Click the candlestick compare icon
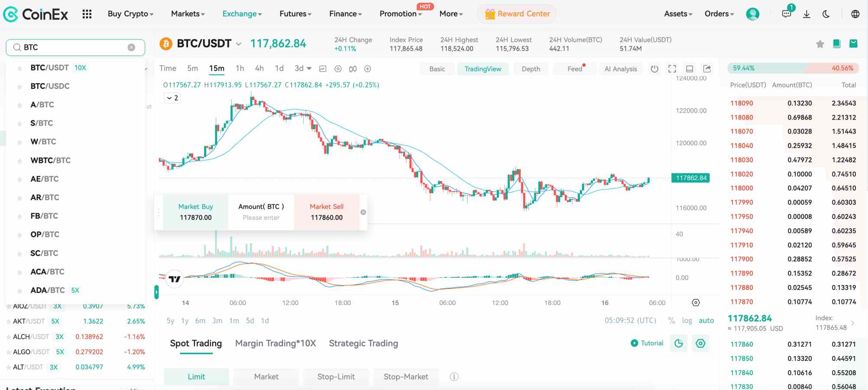The image size is (868, 390). click(353, 68)
